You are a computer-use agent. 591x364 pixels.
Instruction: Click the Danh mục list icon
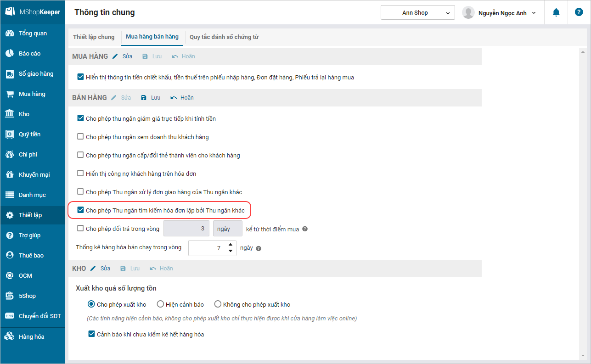pos(10,195)
